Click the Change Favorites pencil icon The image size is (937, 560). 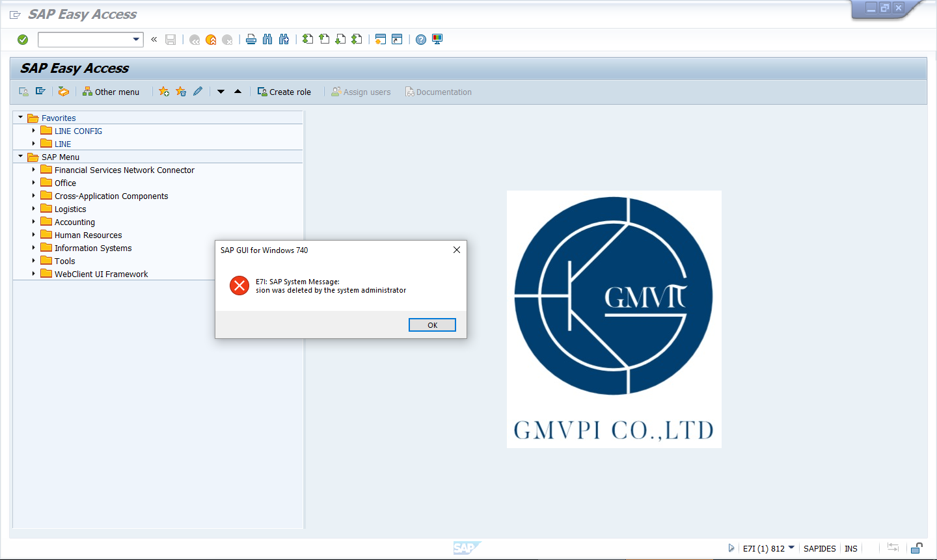click(x=198, y=92)
